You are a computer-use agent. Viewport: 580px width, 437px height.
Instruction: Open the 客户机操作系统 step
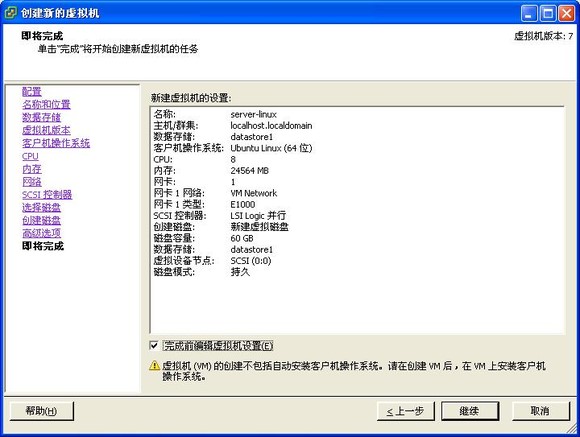coord(56,143)
